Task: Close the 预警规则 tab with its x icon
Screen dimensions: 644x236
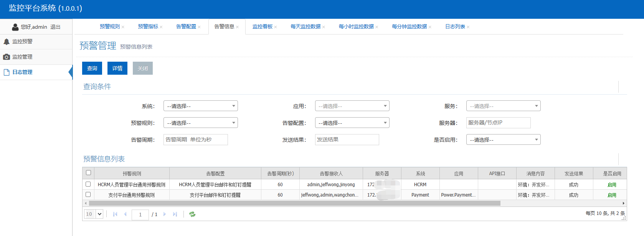Action: coord(123,27)
